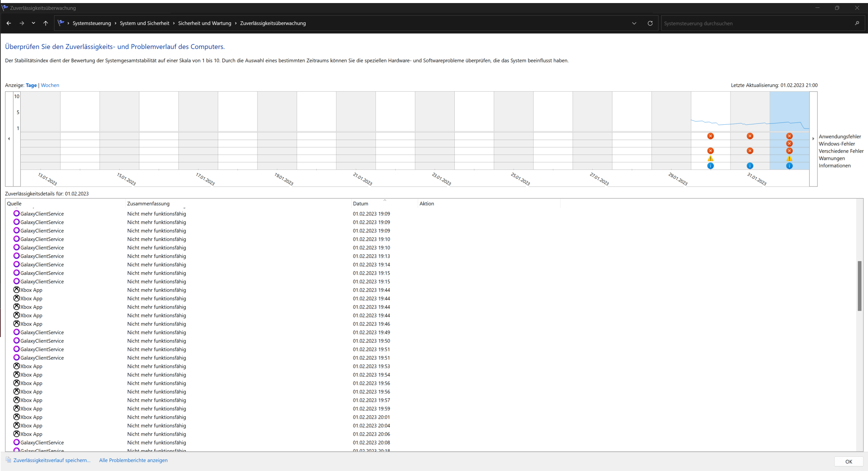Click Zuverlässigkeitsverlauf speichern link
Viewport: 868px width, 471px height.
[52, 460]
